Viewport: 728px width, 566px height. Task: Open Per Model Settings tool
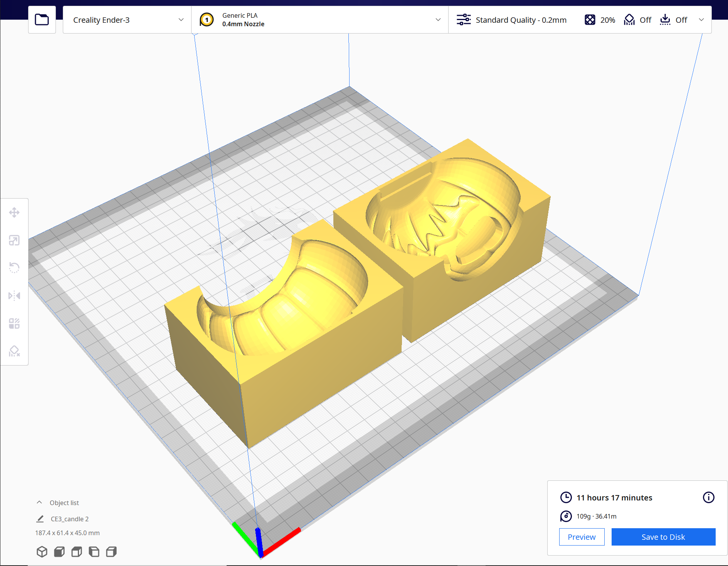click(x=14, y=323)
